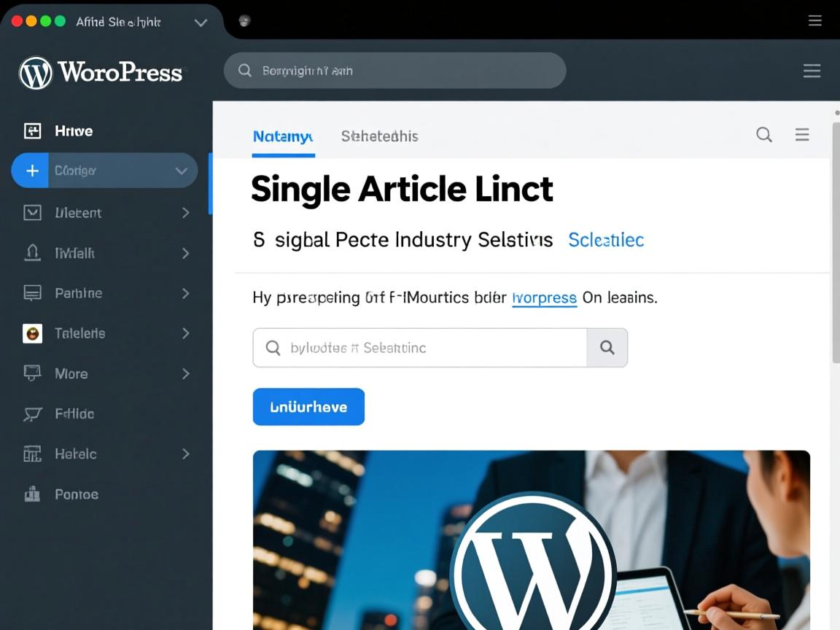840x630 pixels.
Task: Open the window title dropdown chevron
Action: (201, 23)
